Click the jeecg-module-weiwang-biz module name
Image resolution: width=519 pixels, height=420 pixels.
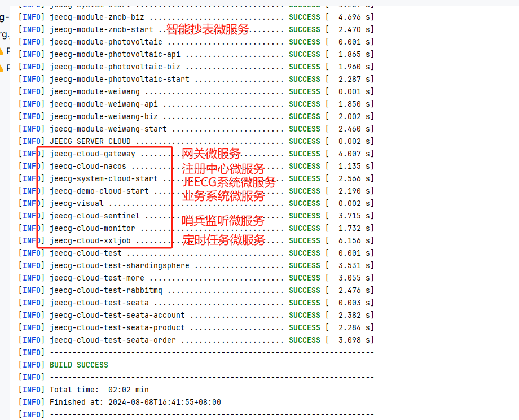(104, 117)
